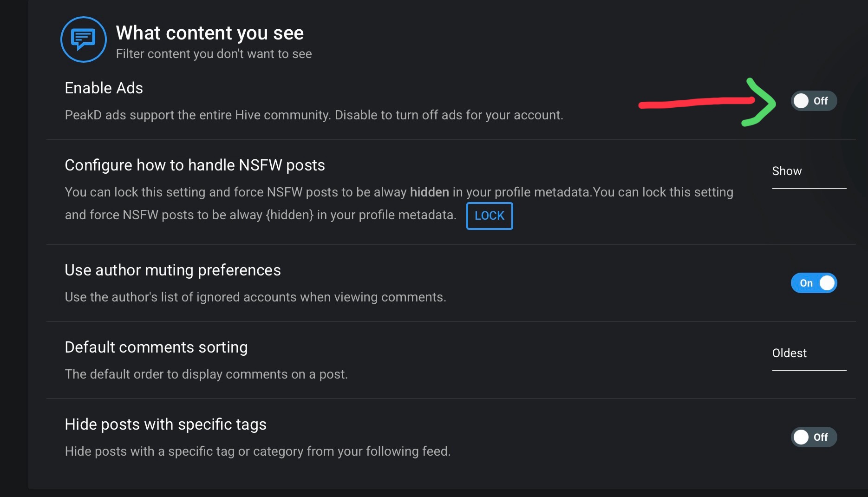Select the 'Use author muting preferences' title
Image resolution: width=868 pixels, height=497 pixels.
click(173, 270)
